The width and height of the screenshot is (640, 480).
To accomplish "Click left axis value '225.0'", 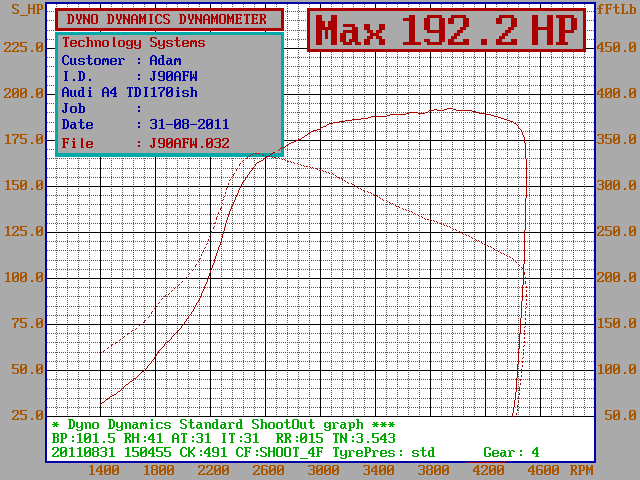I will click(23, 47).
